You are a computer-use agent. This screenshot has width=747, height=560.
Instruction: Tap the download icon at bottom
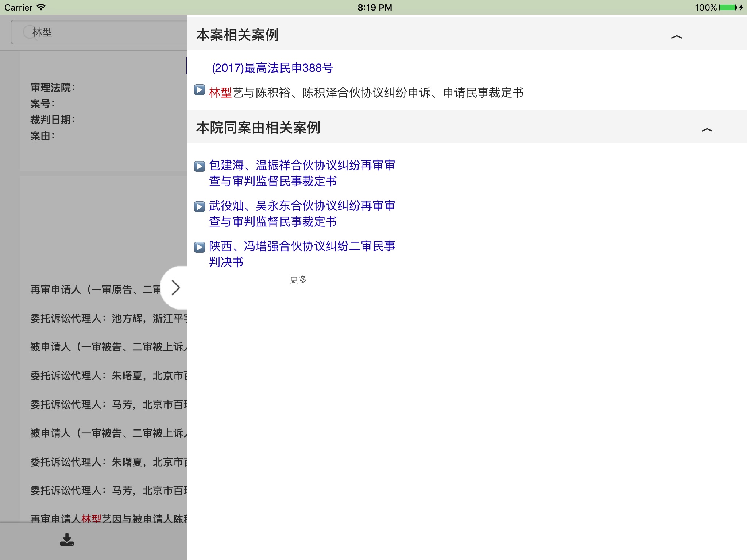[67, 540]
